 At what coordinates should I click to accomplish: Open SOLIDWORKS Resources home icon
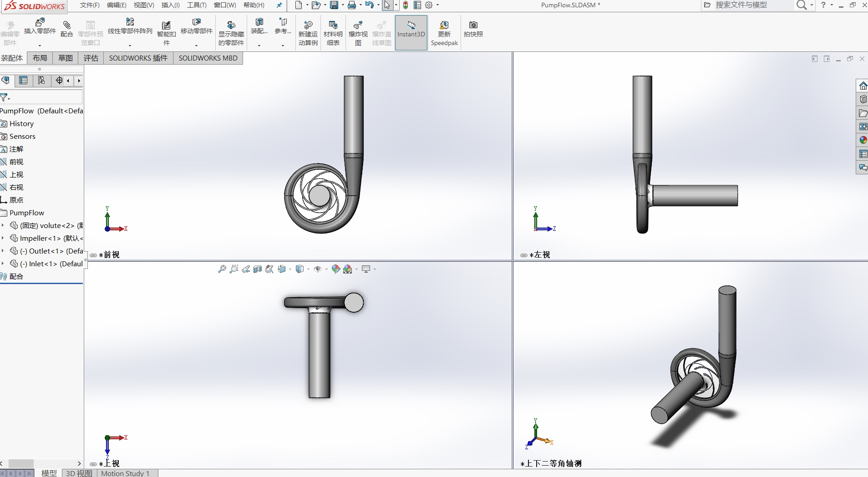[x=863, y=86]
